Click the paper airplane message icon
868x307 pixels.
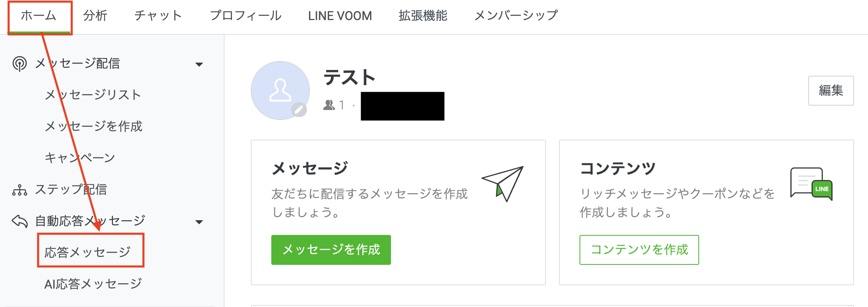point(503,183)
